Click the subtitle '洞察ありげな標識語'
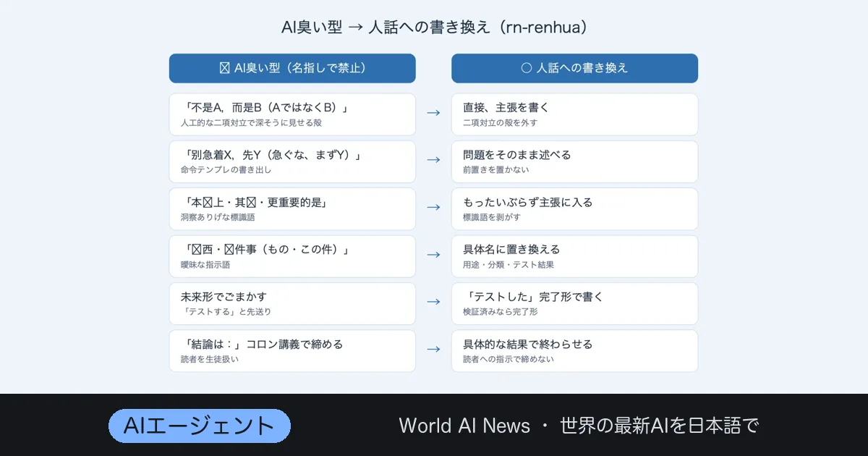This screenshot has width=868, height=456. click(x=218, y=217)
